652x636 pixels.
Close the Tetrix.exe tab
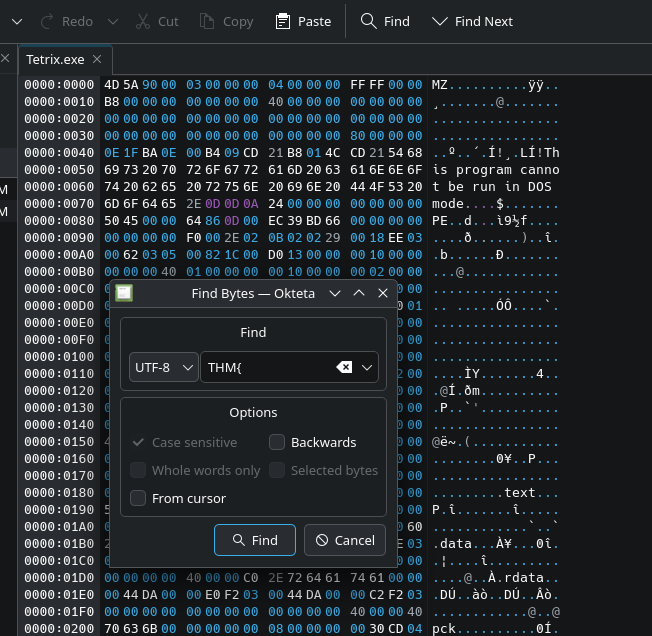(97, 59)
